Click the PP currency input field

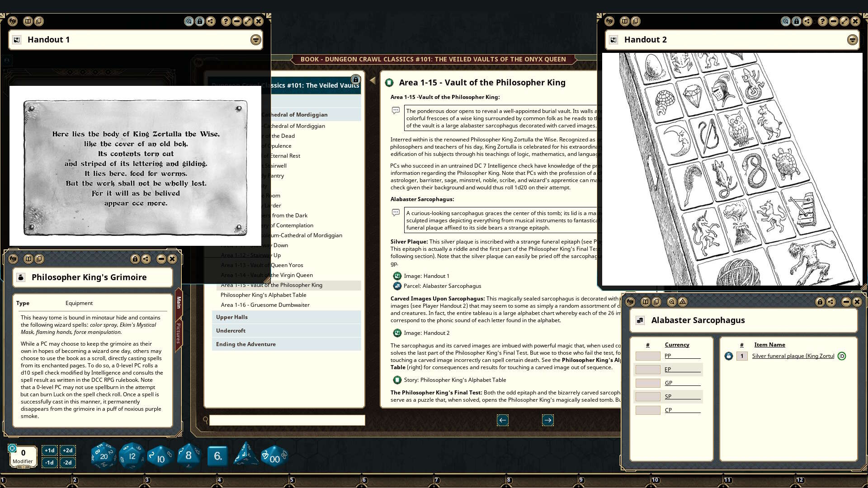coord(647,356)
